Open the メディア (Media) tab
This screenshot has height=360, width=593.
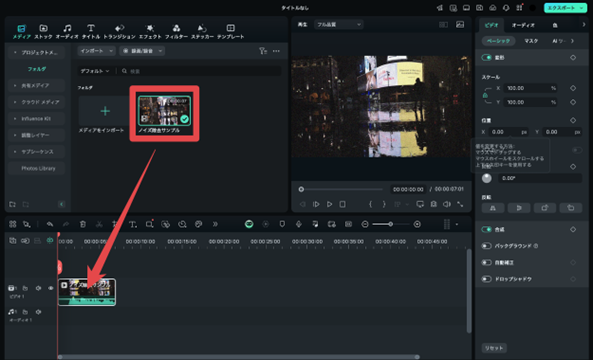pyautogui.click(x=22, y=32)
